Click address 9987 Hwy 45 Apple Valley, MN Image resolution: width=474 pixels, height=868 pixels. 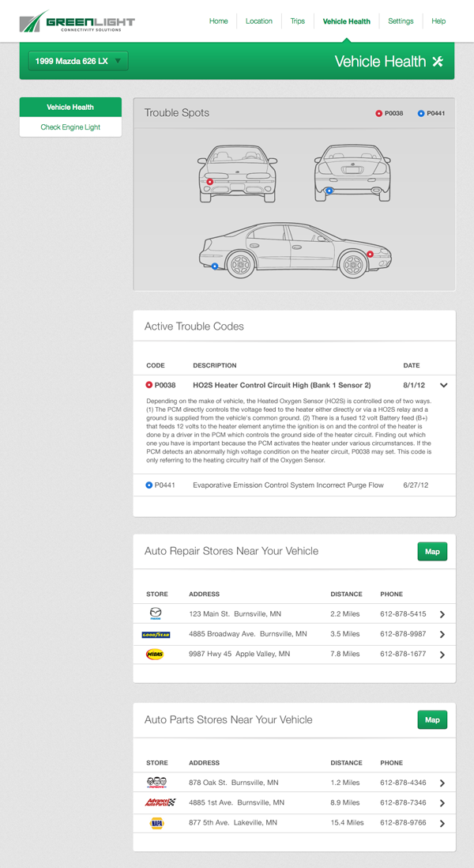(239, 654)
